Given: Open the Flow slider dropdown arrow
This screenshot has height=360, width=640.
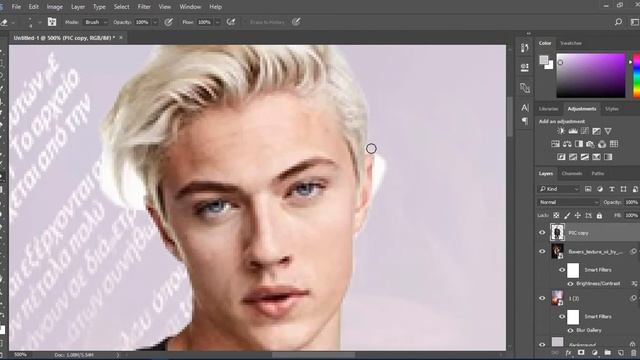Looking at the screenshot, I should (x=218, y=22).
